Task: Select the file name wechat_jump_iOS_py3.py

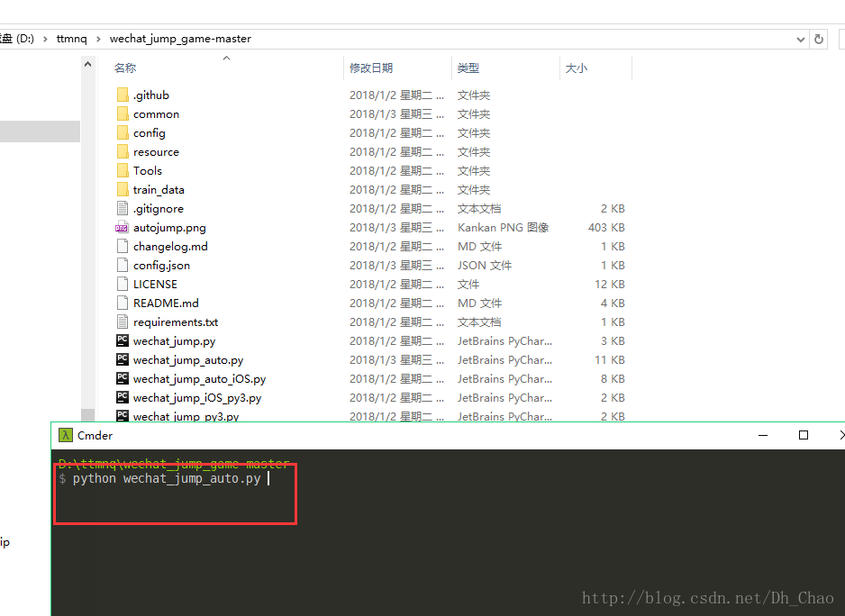Action: (x=197, y=398)
